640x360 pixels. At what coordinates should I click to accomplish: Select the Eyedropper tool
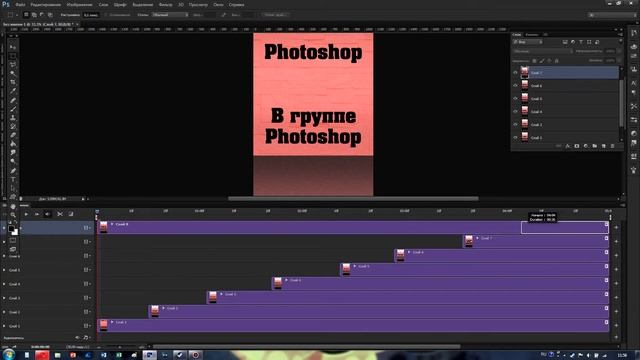click(13, 91)
